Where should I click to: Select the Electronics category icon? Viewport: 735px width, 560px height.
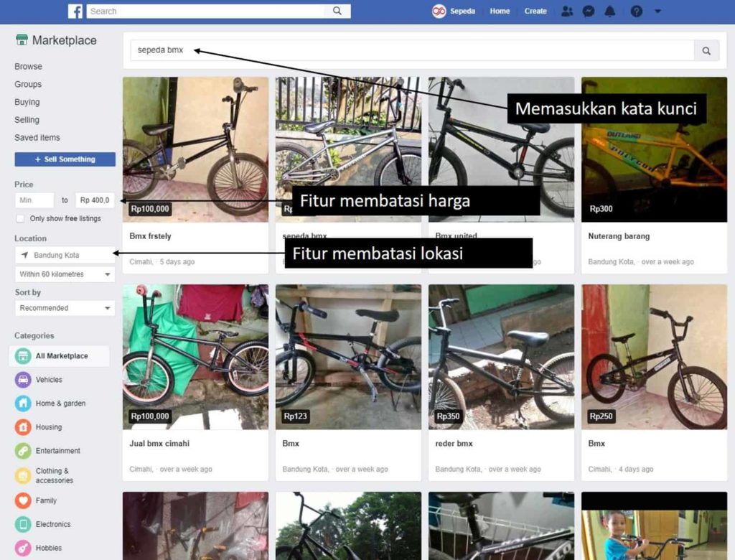click(x=22, y=524)
